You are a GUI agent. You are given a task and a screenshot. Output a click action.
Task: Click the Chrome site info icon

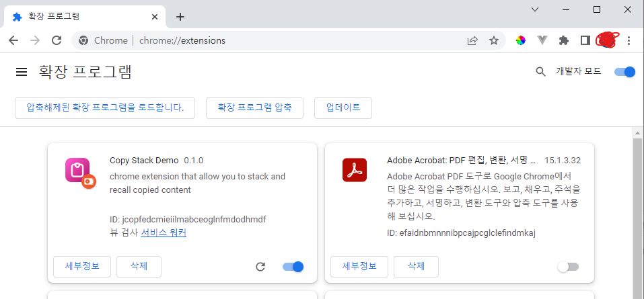pos(83,40)
